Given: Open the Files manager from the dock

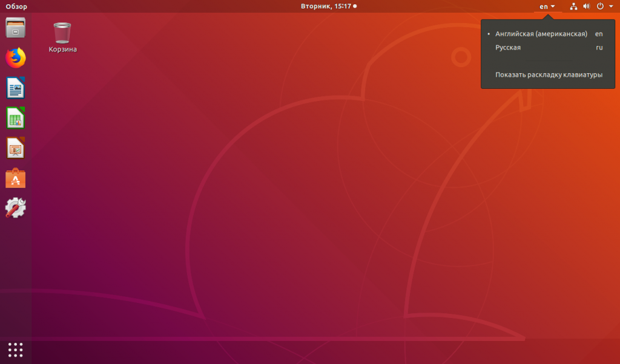Looking at the screenshot, I should point(16,28).
